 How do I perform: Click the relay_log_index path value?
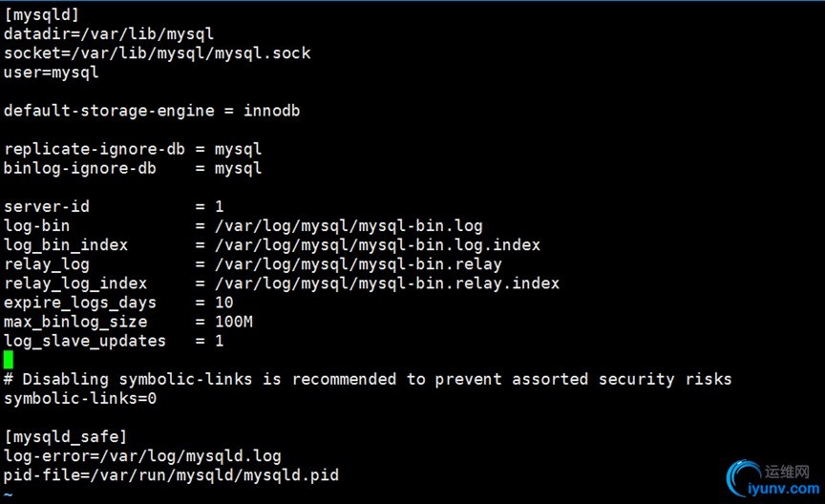[x=387, y=283]
